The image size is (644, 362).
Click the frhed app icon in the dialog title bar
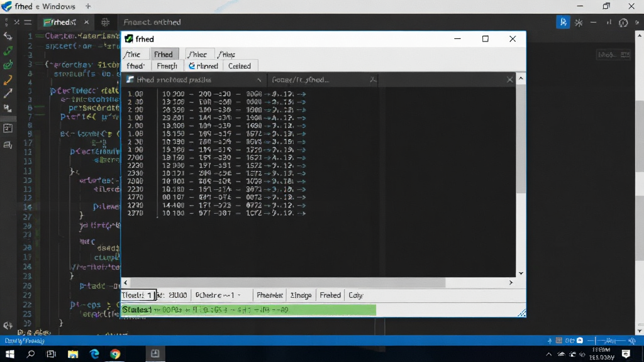pyautogui.click(x=129, y=38)
